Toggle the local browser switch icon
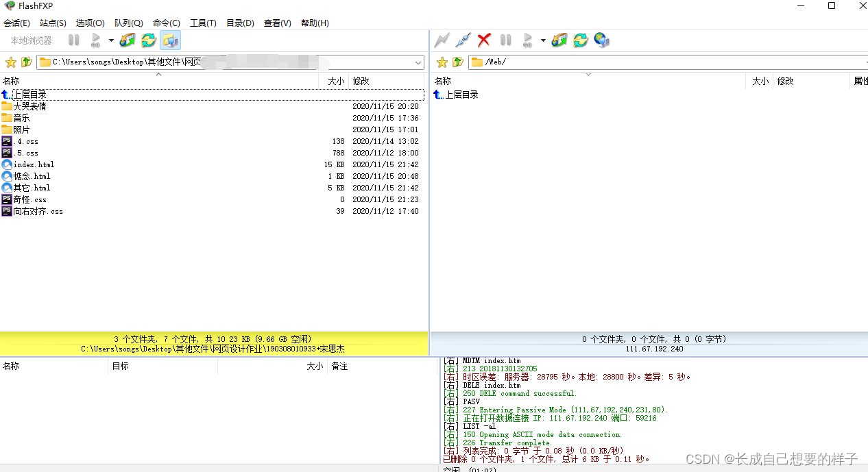Image resolution: width=868 pixels, height=472 pixels. [170, 40]
